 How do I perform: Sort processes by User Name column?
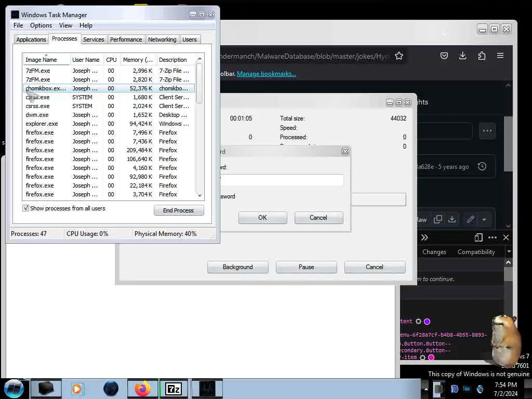point(86,60)
